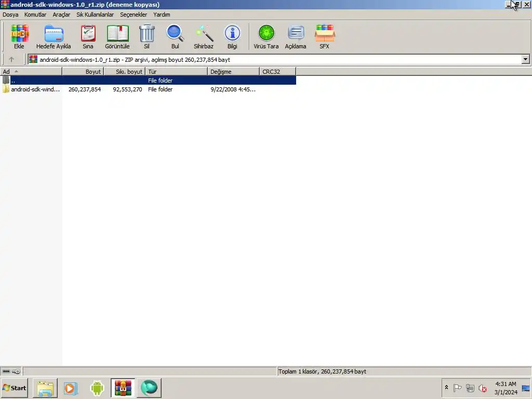Open Yardım menu
Image resolution: width=532 pixels, height=399 pixels.
click(162, 15)
